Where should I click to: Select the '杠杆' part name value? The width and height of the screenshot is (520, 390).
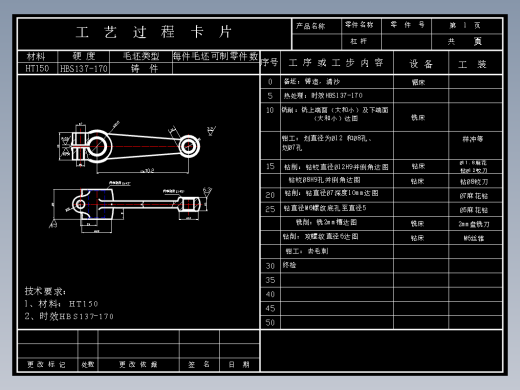[x=361, y=42]
